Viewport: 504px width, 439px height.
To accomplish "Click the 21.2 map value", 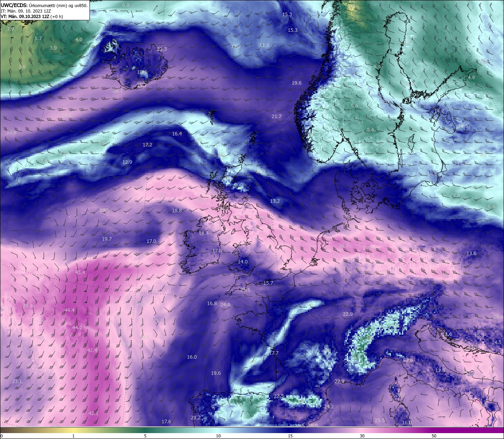I will (196, 418).
